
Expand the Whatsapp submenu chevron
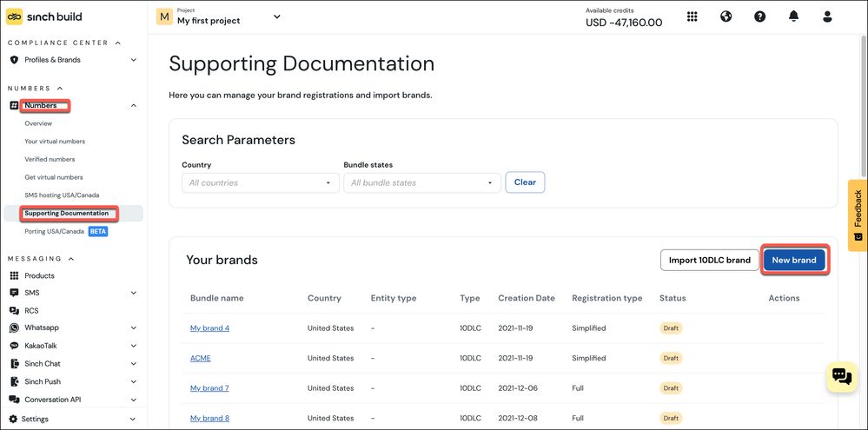(x=134, y=327)
